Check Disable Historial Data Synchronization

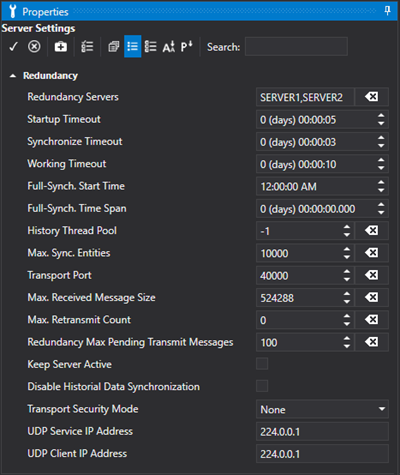262,386
